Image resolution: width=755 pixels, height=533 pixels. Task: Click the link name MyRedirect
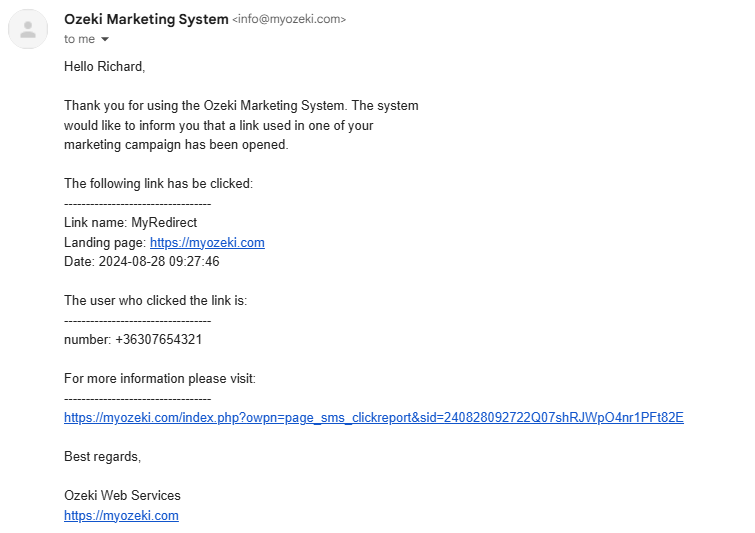[164, 222]
